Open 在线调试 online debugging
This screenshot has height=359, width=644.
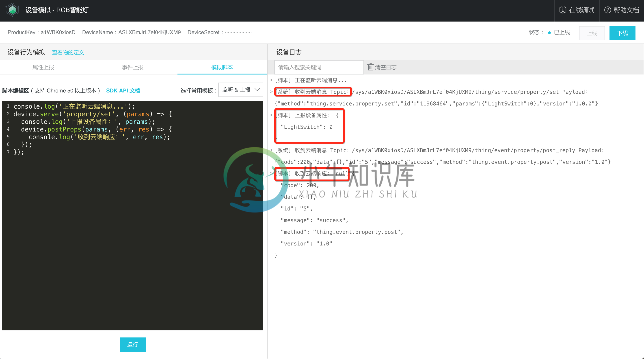tap(577, 10)
